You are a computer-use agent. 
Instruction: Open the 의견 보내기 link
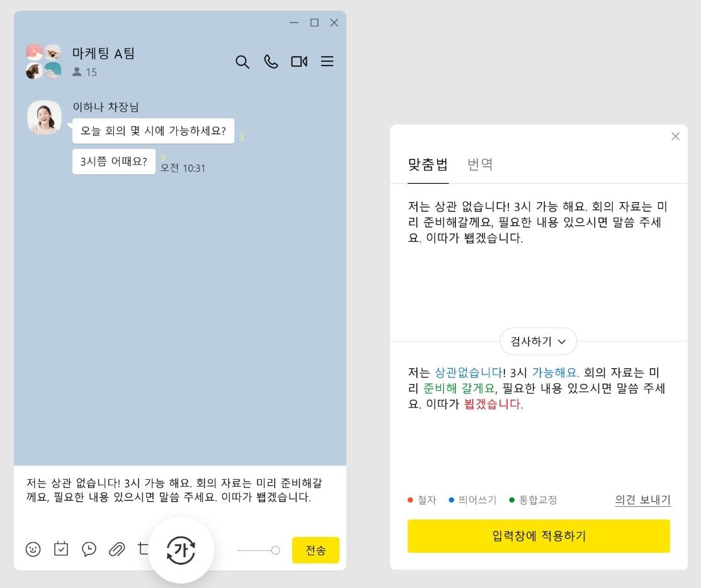642,500
